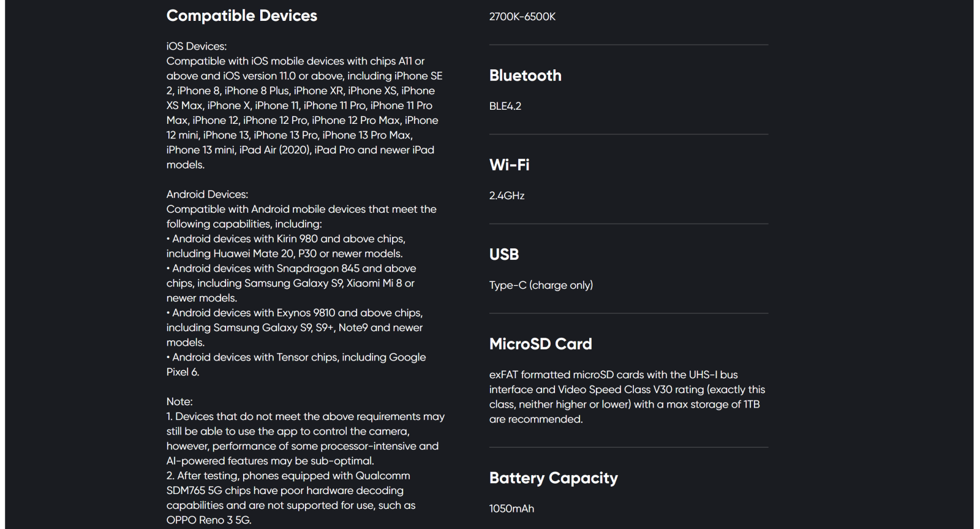Viewport: 980px width, 529px height.
Task: Select the Bluetooth heading
Action: (x=525, y=75)
